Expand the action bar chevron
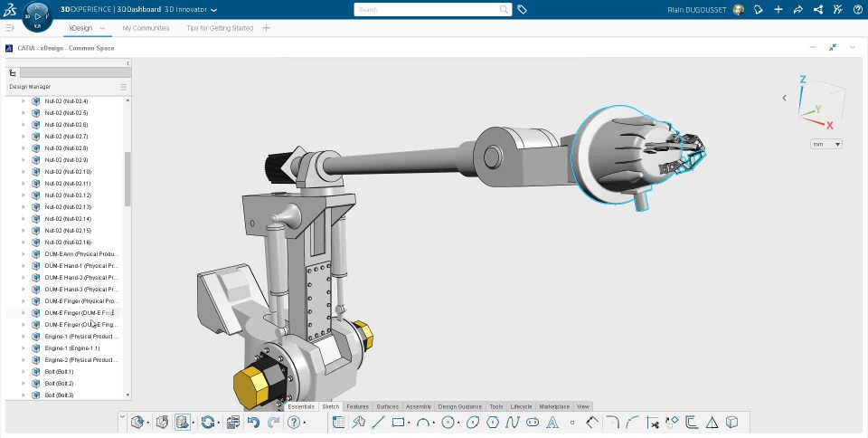 click(122, 416)
